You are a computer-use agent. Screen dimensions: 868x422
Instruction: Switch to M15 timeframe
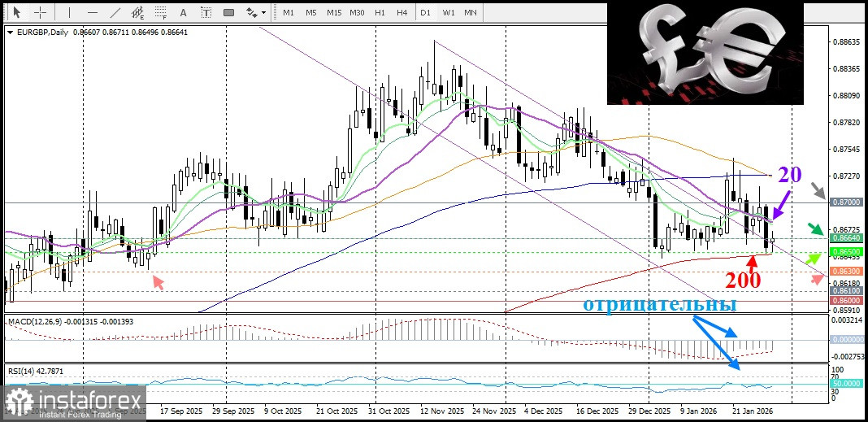coord(334,12)
